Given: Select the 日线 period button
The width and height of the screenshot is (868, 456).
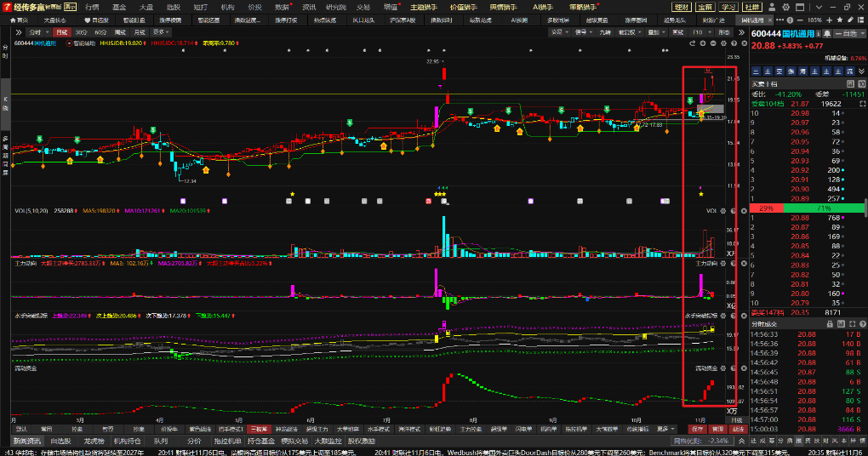Looking at the screenshot, I should click(62, 31).
